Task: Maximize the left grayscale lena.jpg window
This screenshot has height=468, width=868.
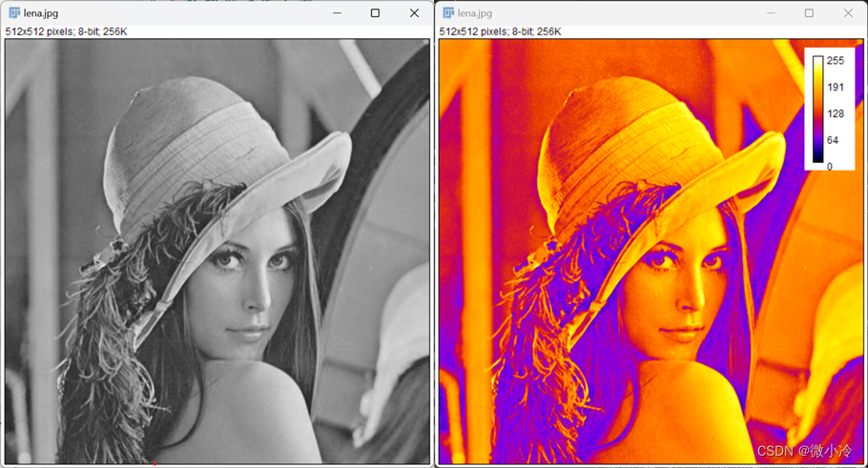Action: tap(375, 12)
